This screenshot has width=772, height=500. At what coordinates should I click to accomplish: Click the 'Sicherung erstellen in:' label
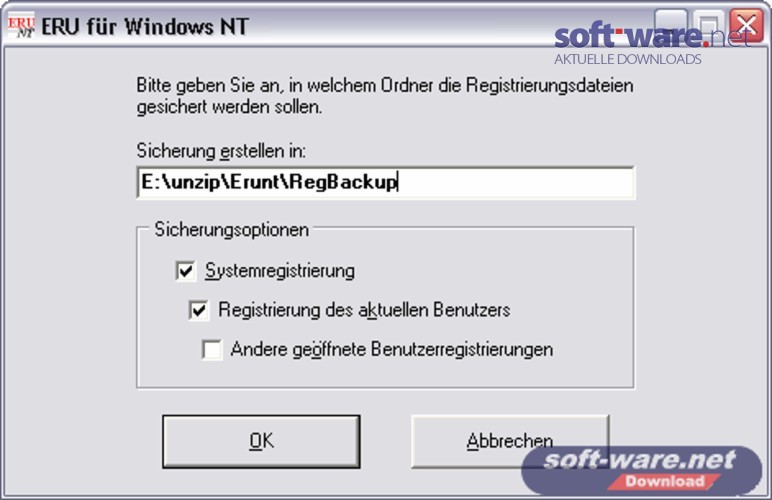click(x=221, y=151)
